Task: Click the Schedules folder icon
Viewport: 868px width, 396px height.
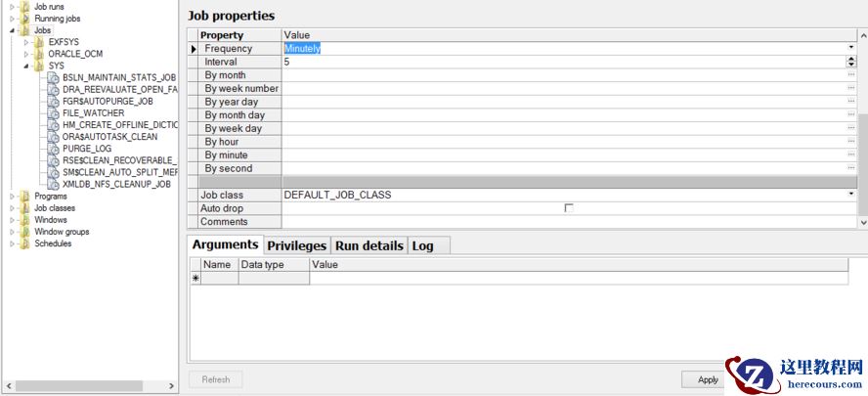Action: coord(24,243)
